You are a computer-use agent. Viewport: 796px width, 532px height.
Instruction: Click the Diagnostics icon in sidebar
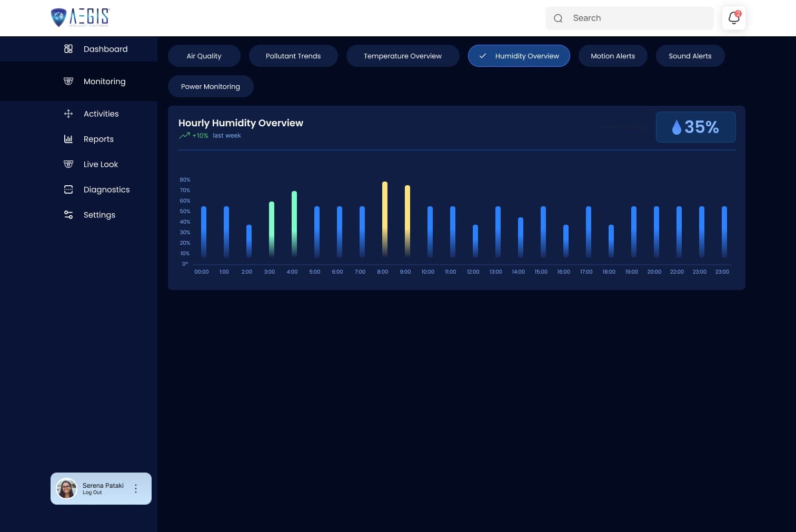[68, 189]
